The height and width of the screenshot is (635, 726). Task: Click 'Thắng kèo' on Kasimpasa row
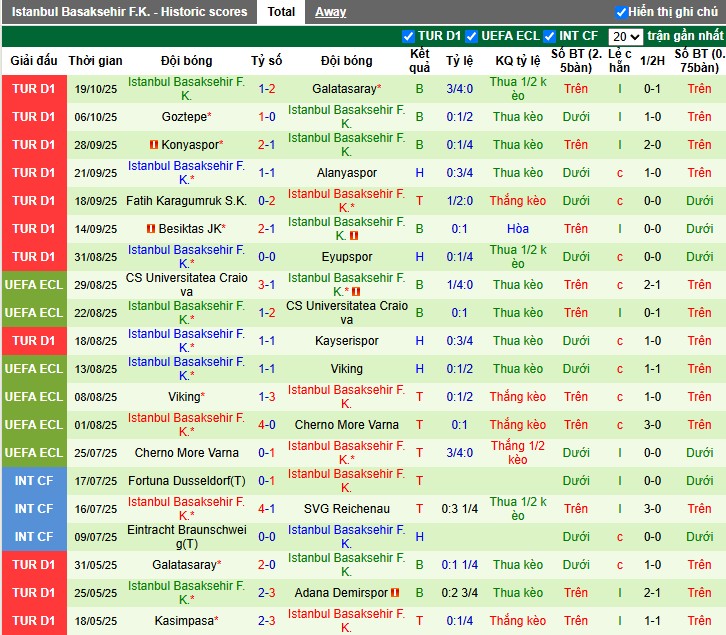coord(518,620)
